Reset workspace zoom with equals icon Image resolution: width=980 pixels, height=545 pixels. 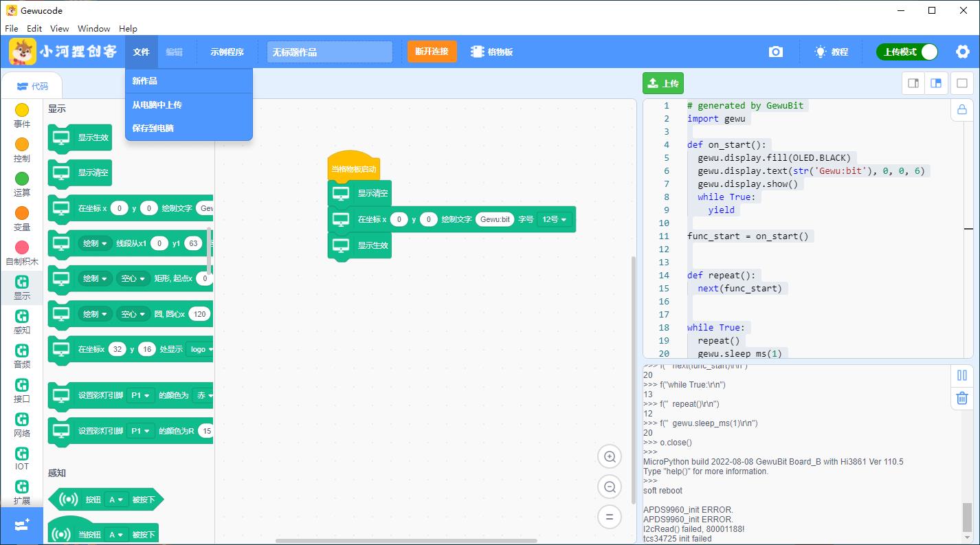pos(609,517)
